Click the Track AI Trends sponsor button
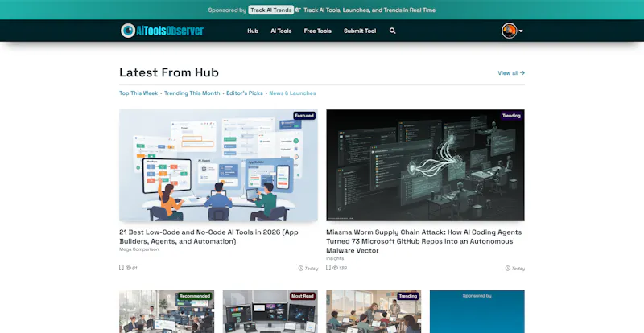This screenshot has height=333, width=644. [x=270, y=10]
